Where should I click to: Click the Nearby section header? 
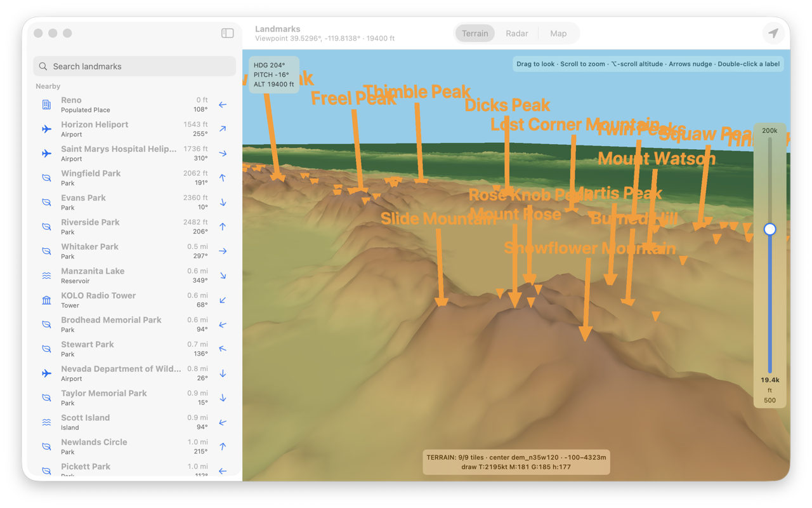48,86
